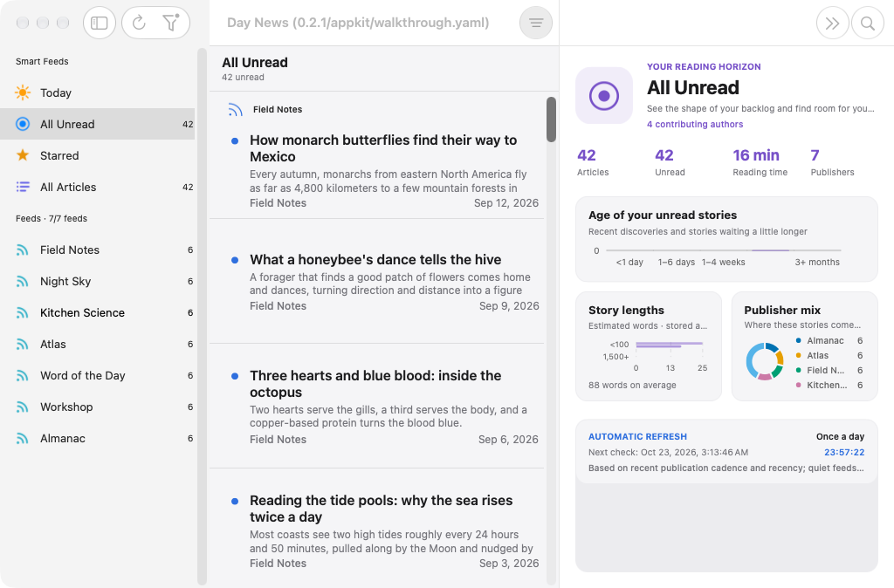Viewport: 894px width, 588px height.
Task: Click the Feeds · 7/7 feeds header
Action: click(x=52, y=218)
